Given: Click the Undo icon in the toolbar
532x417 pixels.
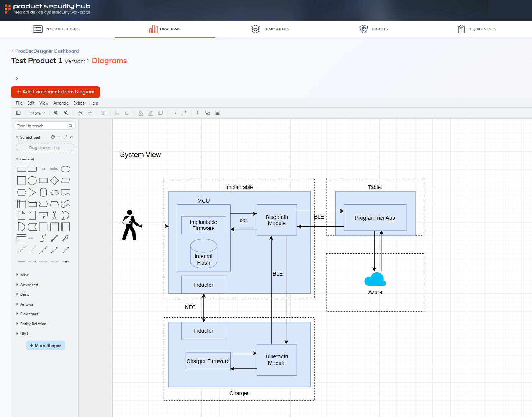Looking at the screenshot, I should click(x=80, y=113).
